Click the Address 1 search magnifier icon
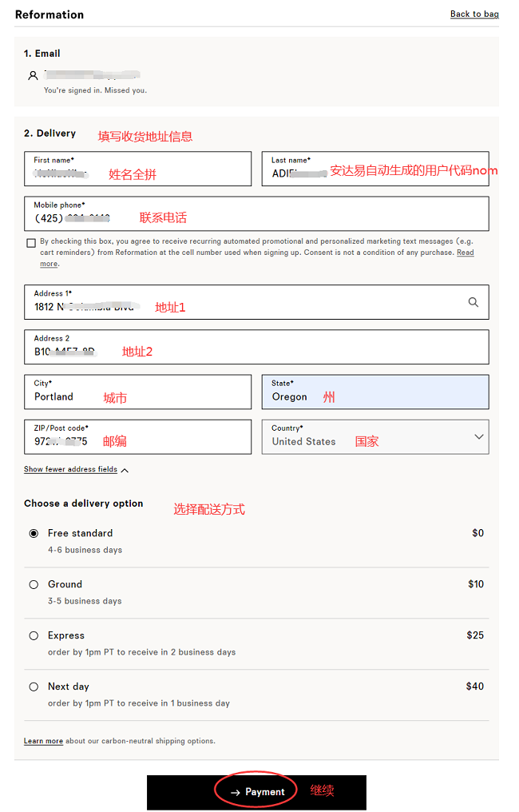This screenshot has height=812, width=519. point(473,302)
